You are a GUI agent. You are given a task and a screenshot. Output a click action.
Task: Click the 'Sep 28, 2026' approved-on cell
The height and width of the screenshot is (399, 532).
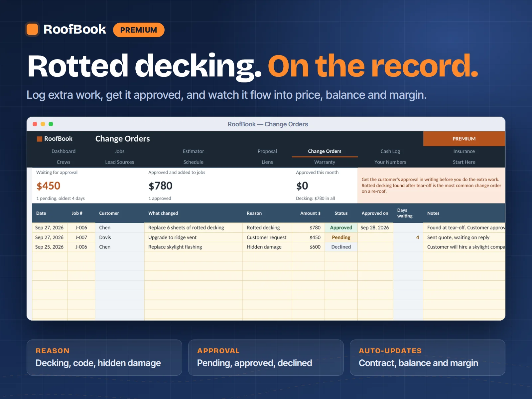(x=375, y=228)
